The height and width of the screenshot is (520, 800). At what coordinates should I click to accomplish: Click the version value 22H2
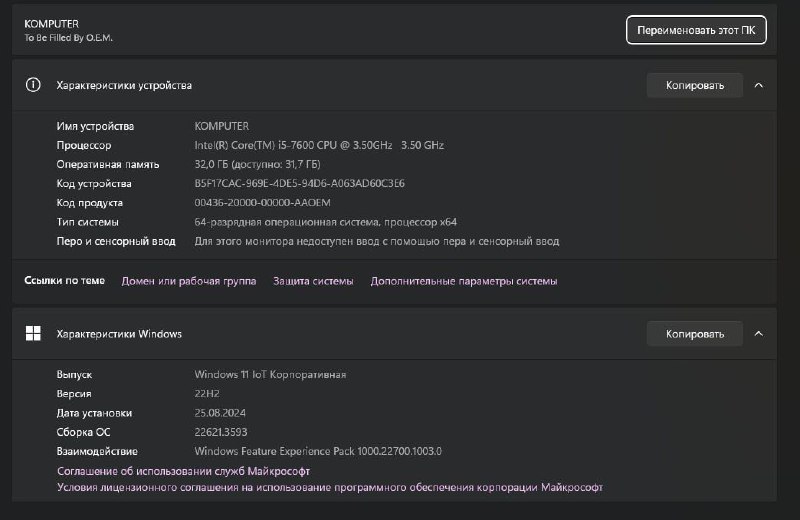tap(207, 393)
